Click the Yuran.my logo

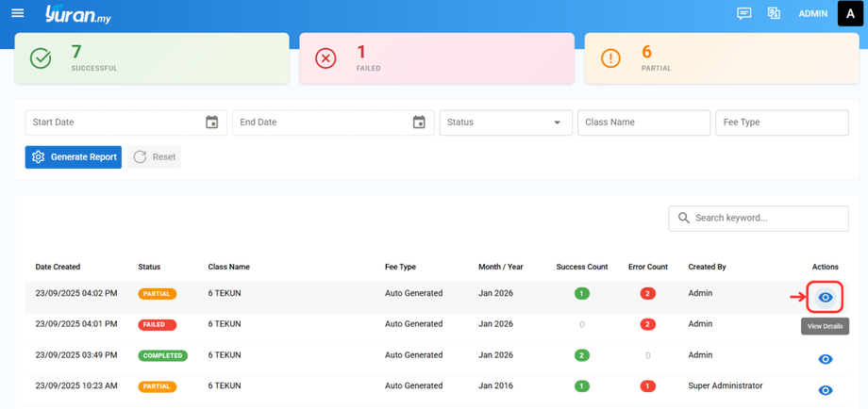coord(77,14)
